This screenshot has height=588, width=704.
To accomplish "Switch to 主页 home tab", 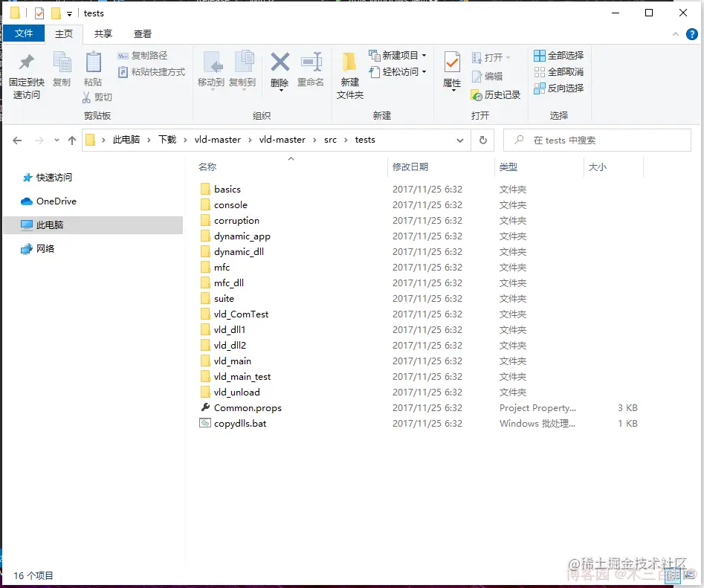I will (x=64, y=34).
